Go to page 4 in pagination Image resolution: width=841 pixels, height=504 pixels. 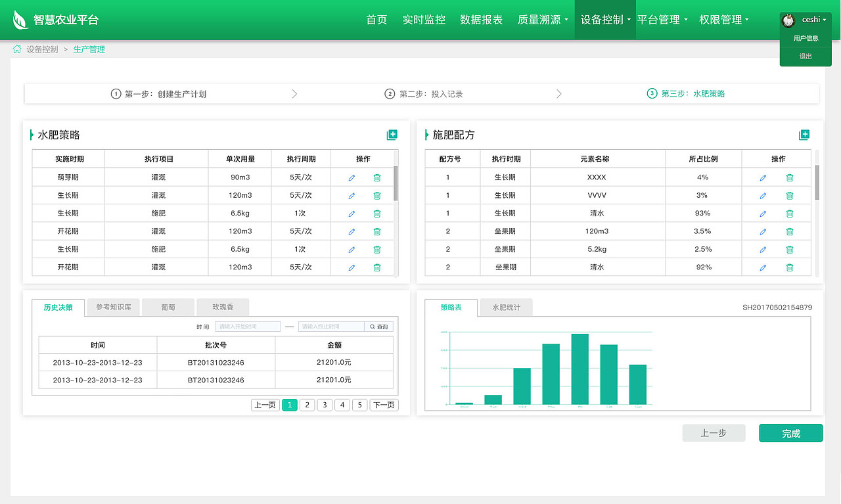(342, 405)
